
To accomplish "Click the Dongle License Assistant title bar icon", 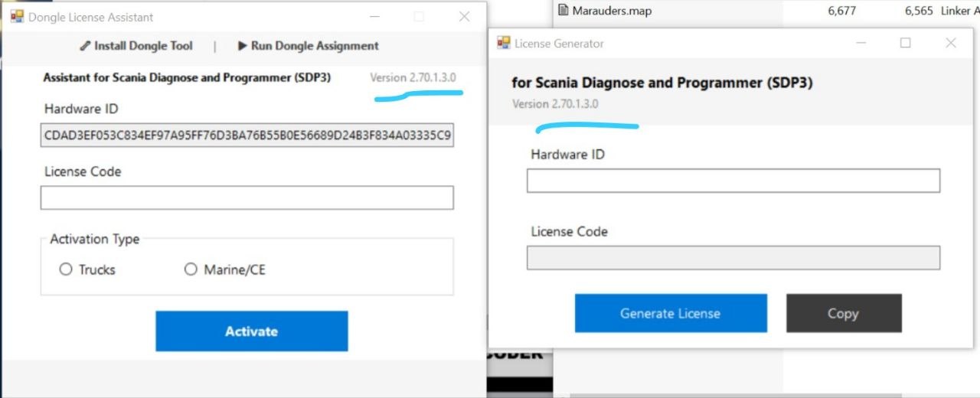I will [17, 16].
